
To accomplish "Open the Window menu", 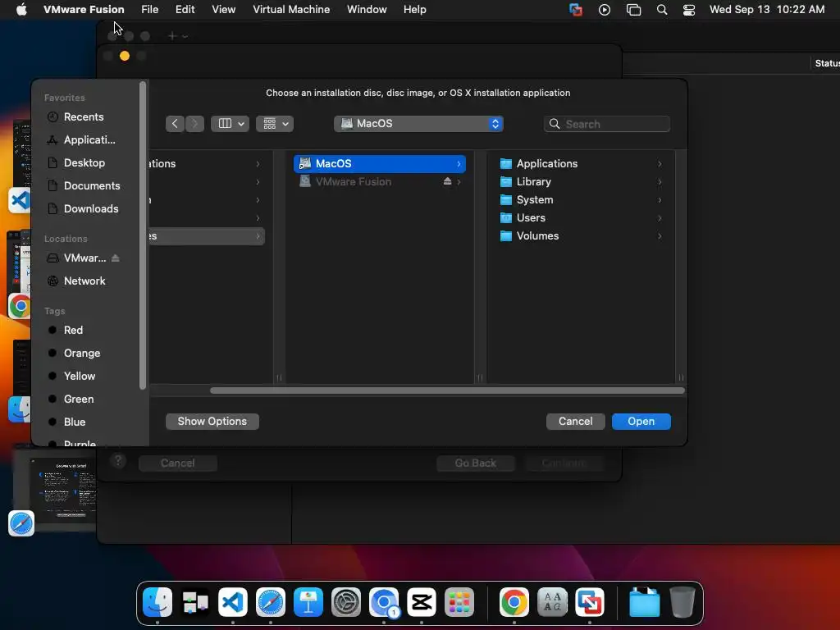I will [x=367, y=10].
